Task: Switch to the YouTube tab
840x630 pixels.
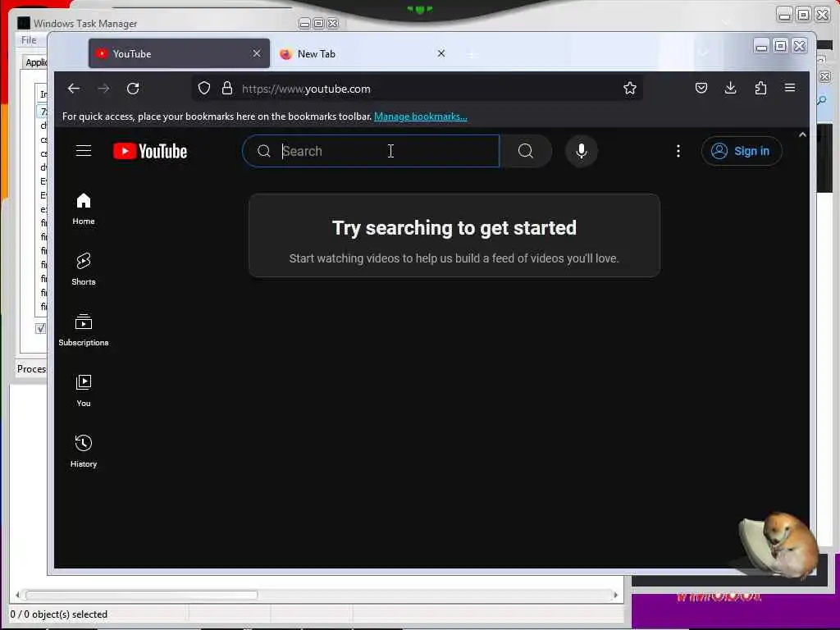Action: click(179, 53)
